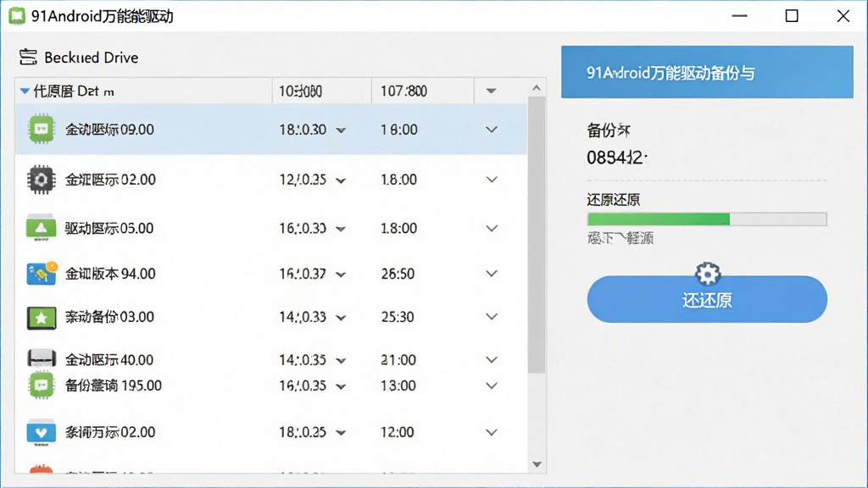Select the driver row labeled 94.00
The width and height of the screenshot is (868, 488).
click(271, 274)
